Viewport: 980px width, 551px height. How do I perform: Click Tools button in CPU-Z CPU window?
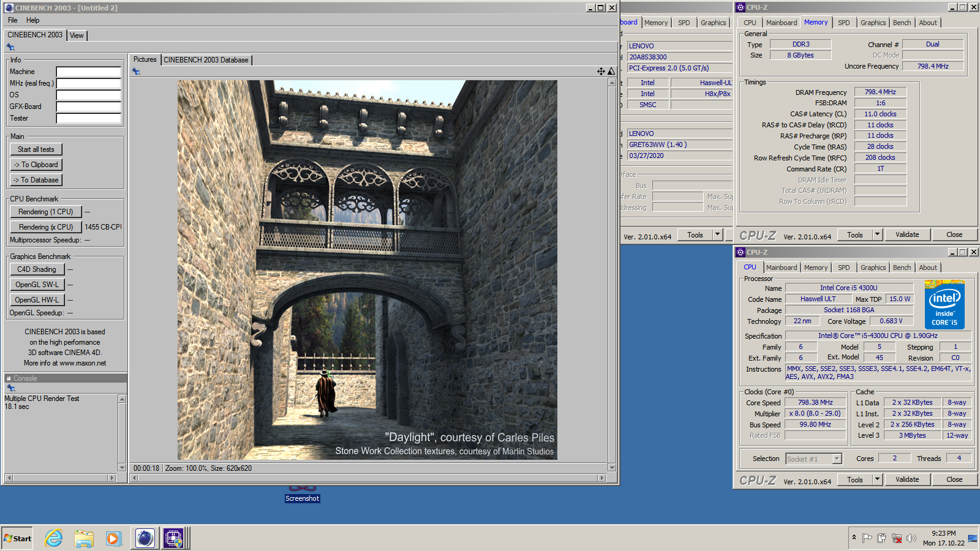(855, 479)
